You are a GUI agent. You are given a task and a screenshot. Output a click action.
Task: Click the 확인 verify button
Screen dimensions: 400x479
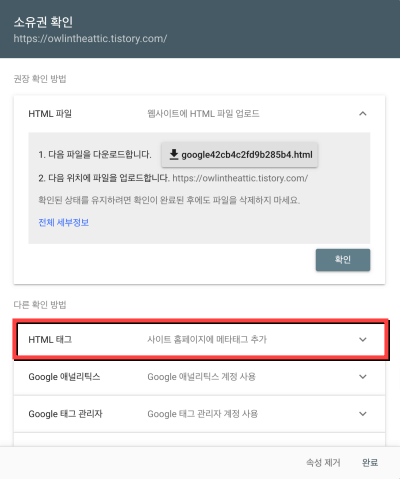pos(343,260)
